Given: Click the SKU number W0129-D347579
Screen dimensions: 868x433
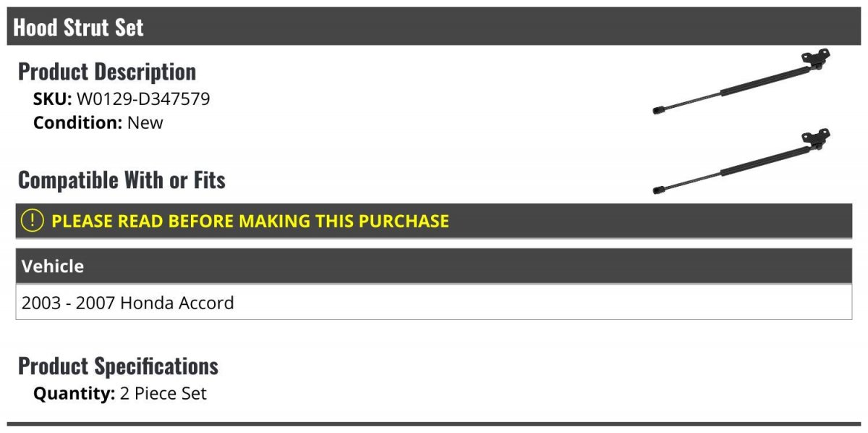Looking at the screenshot, I should pyautogui.click(x=143, y=99).
